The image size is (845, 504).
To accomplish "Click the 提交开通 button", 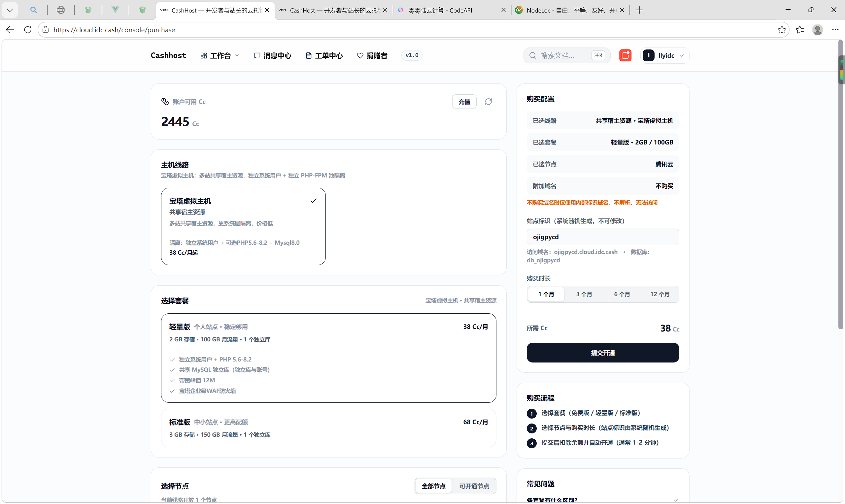I will point(603,353).
